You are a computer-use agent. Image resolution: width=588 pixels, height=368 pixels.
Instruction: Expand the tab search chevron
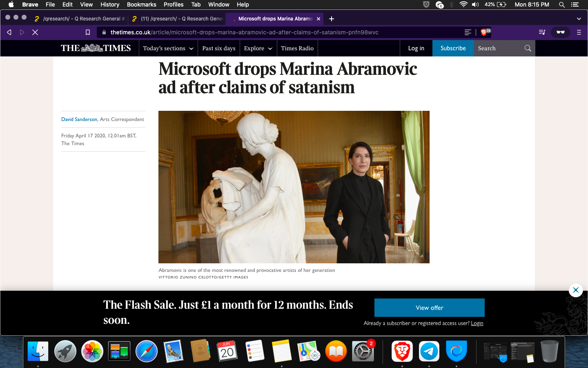point(579,19)
